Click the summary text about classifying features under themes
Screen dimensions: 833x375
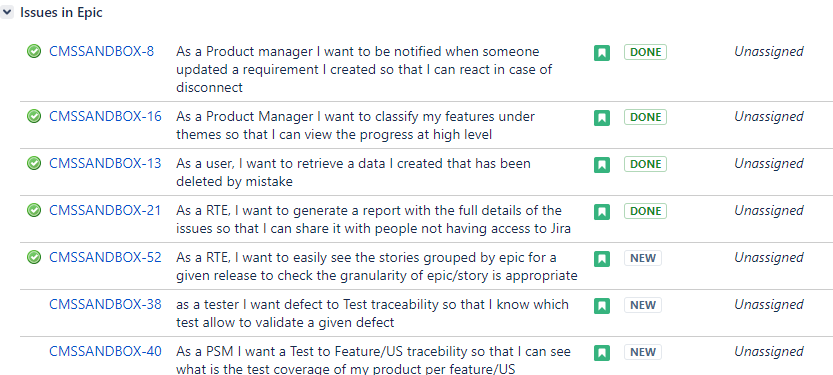(x=355, y=125)
